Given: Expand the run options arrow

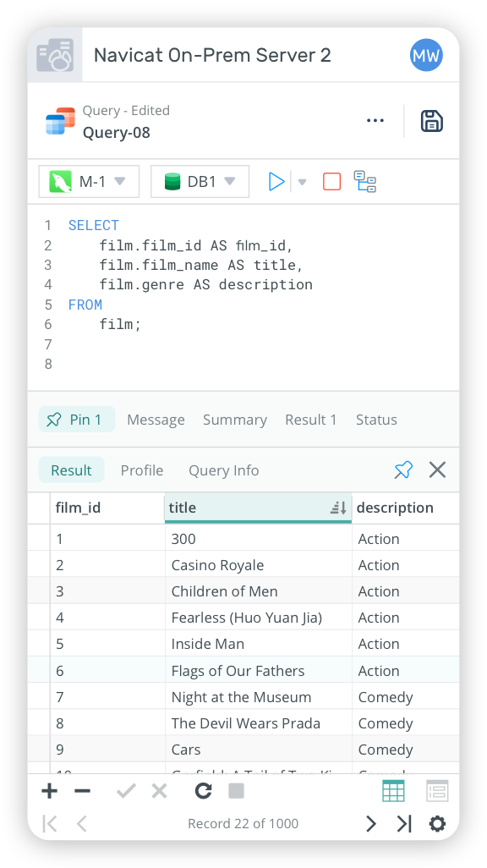Looking at the screenshot, I should 302,182.
